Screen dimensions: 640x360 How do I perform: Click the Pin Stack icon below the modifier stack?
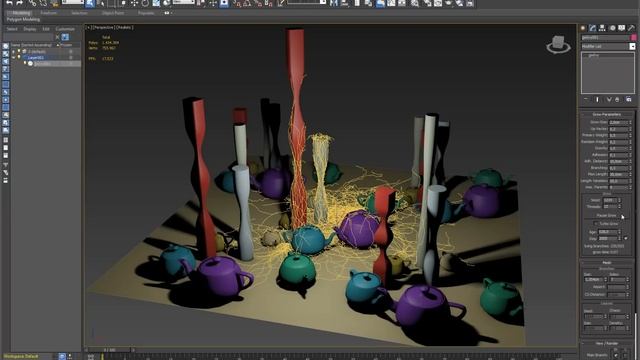tap(586, 99)
